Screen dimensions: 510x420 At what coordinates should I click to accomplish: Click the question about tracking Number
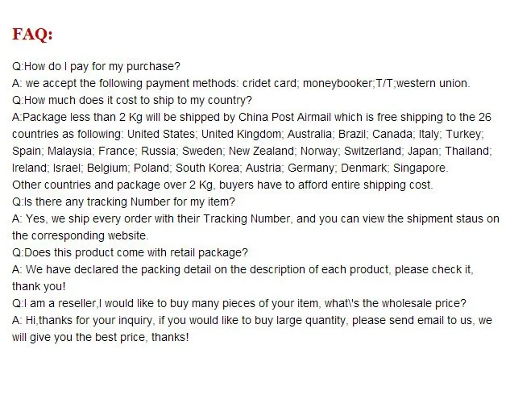[123, 202]
